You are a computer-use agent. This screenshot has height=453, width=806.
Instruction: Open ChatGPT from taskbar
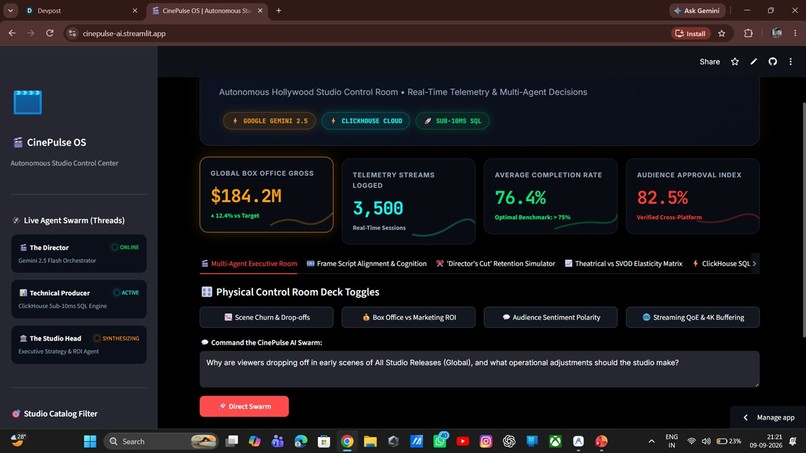[x=509, y=441]
